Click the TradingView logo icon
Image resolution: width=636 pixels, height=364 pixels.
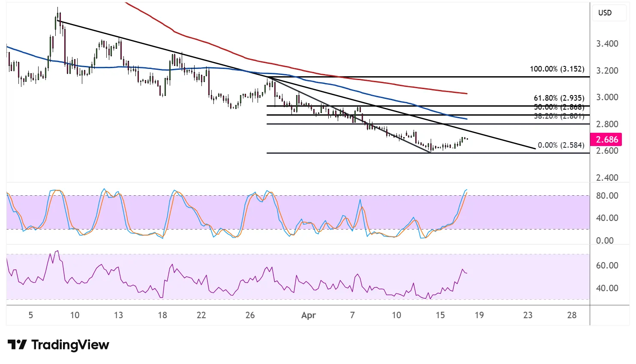17,345
